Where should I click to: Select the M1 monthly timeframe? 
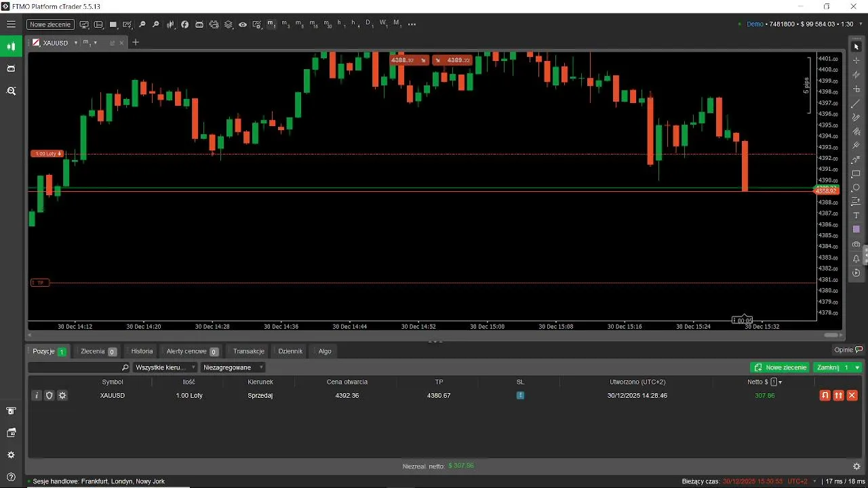[397, 24]
